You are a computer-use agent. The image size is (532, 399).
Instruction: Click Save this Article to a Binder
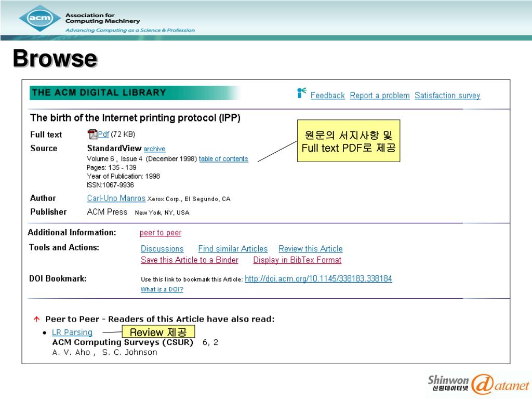point(189,260)
